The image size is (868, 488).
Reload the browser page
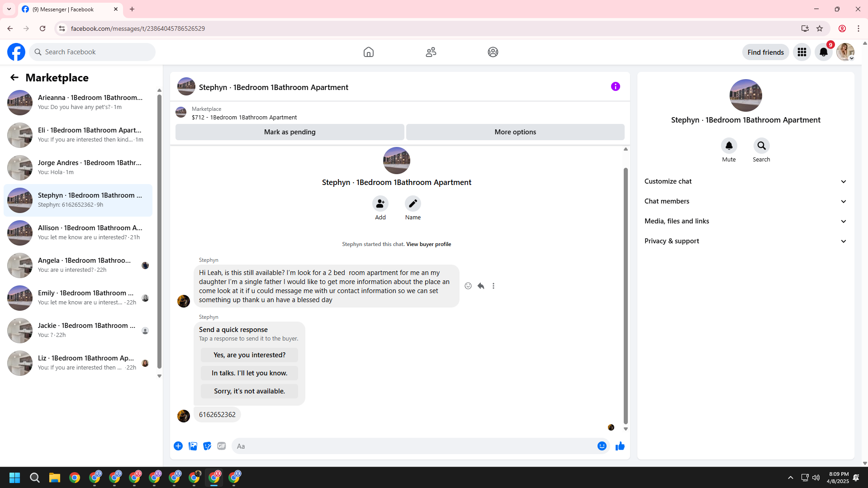tap(43, 28)
